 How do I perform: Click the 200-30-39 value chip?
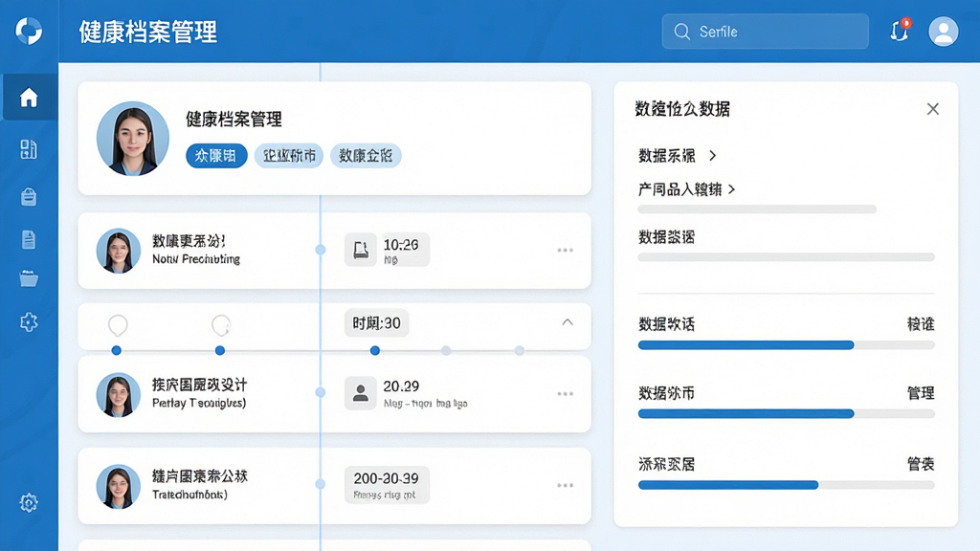(x=387, y=485)
